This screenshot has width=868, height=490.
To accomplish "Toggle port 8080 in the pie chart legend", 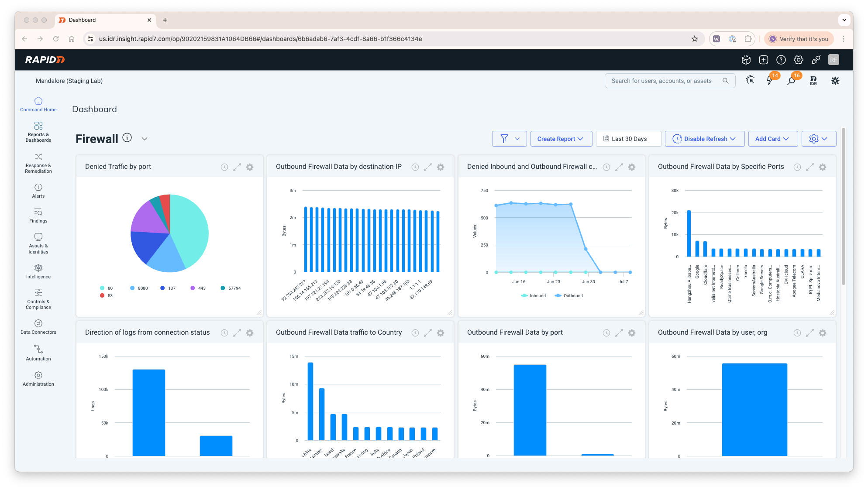I will pyautogui.click(x=139, y=288).
